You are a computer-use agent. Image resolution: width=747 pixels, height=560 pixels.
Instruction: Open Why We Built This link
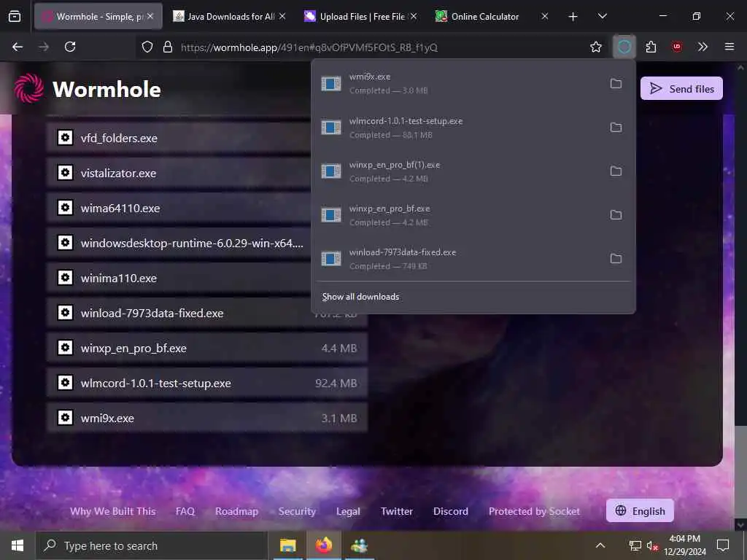click(113, 511)
